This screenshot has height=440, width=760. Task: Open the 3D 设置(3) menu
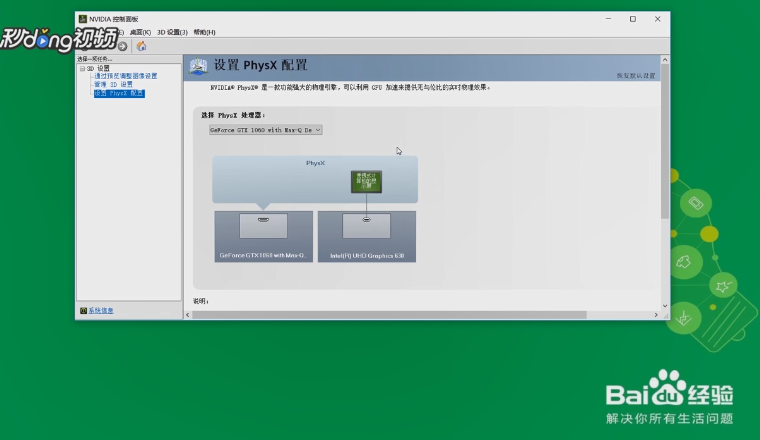[172, 32]
